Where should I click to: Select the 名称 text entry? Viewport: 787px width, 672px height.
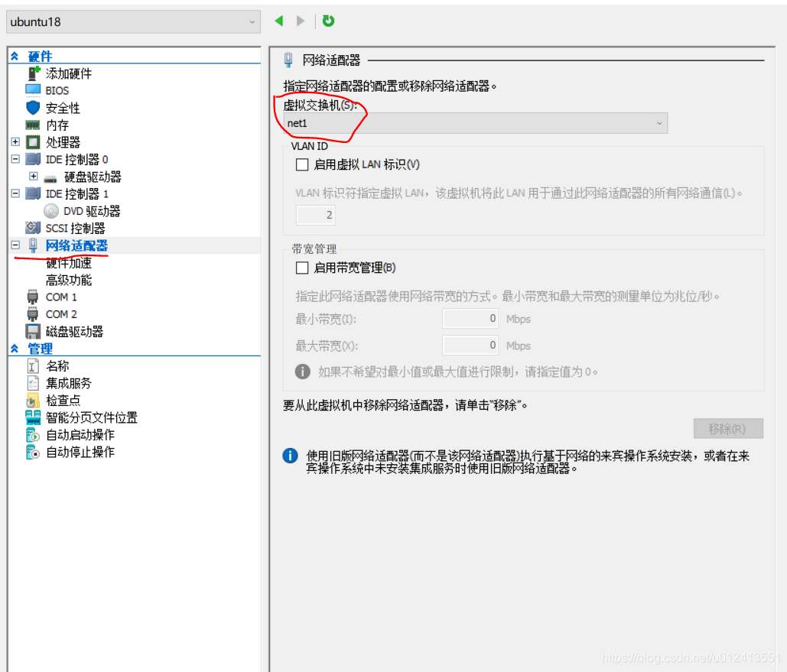pyautogui.click(x=57, y=366)
